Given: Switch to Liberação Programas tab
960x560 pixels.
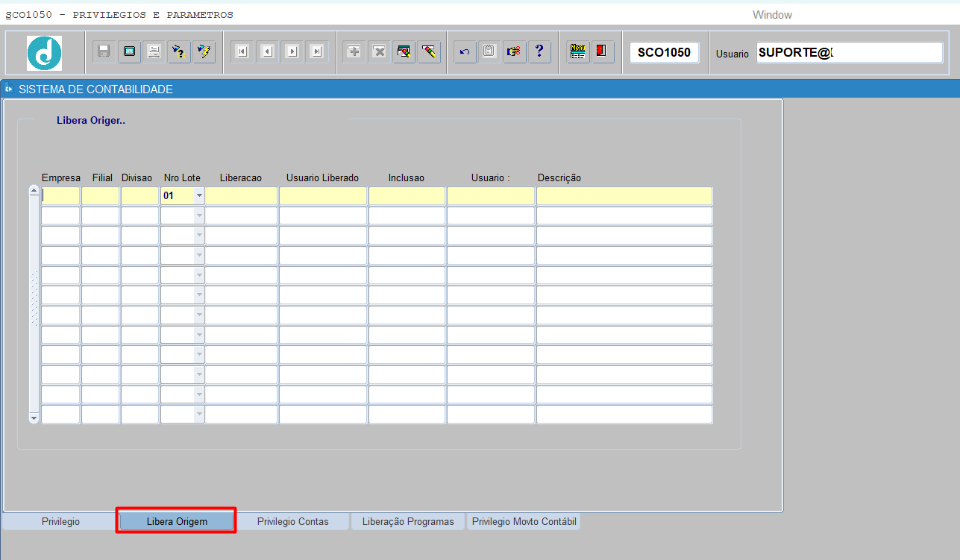Looking at the screenshot, I should click(408, 521).
